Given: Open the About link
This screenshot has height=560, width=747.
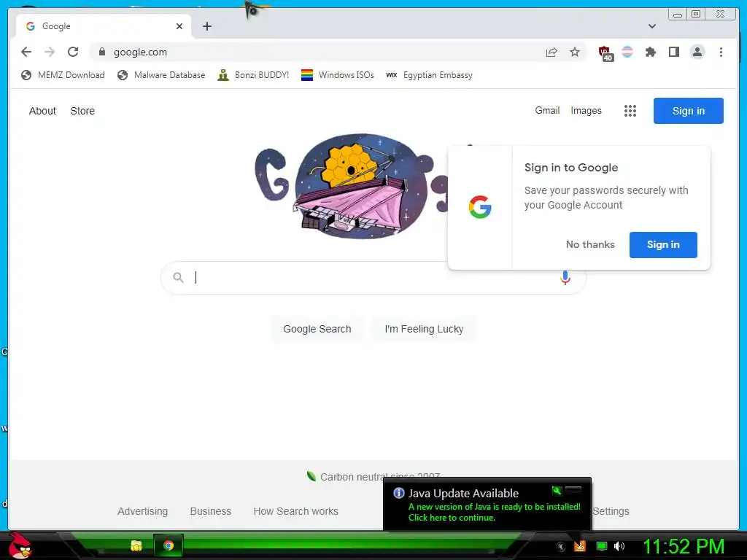Looking at the screenshot, I should pos(42,111).
